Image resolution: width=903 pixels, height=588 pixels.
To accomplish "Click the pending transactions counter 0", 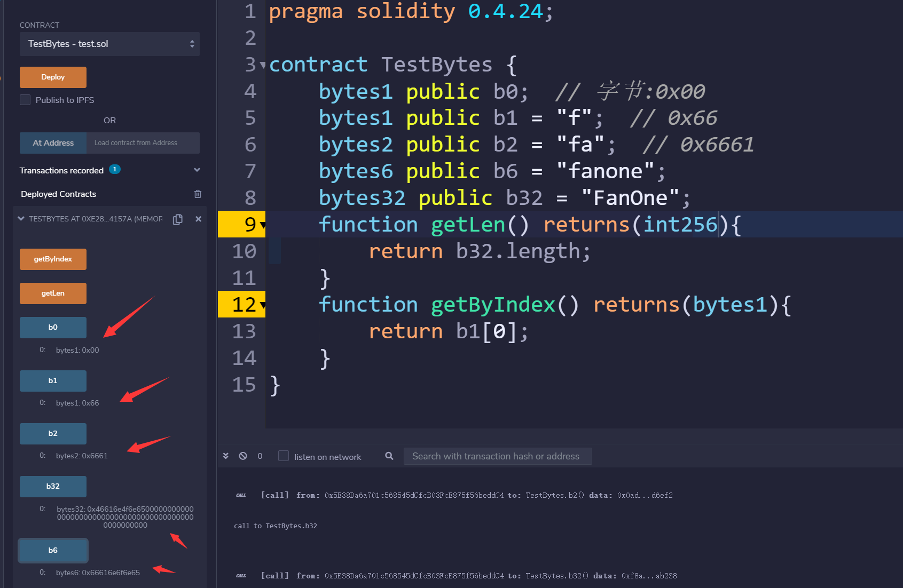I will [x=260, y=456].
